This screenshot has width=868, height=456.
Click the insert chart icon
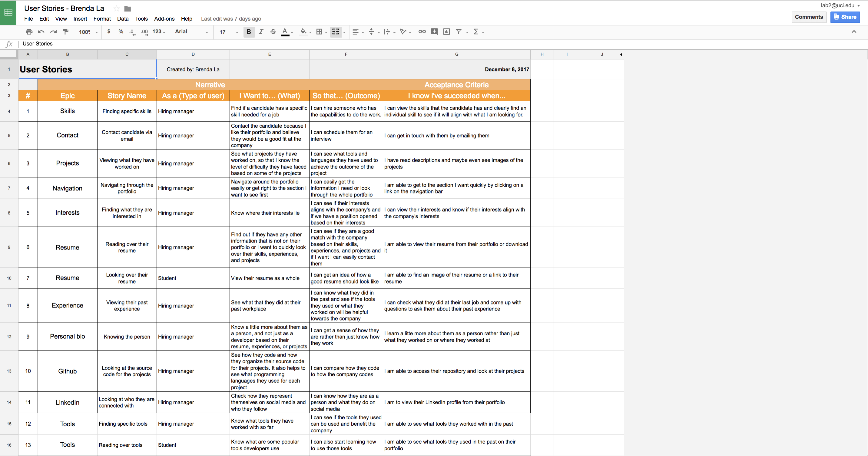point(446,32)
